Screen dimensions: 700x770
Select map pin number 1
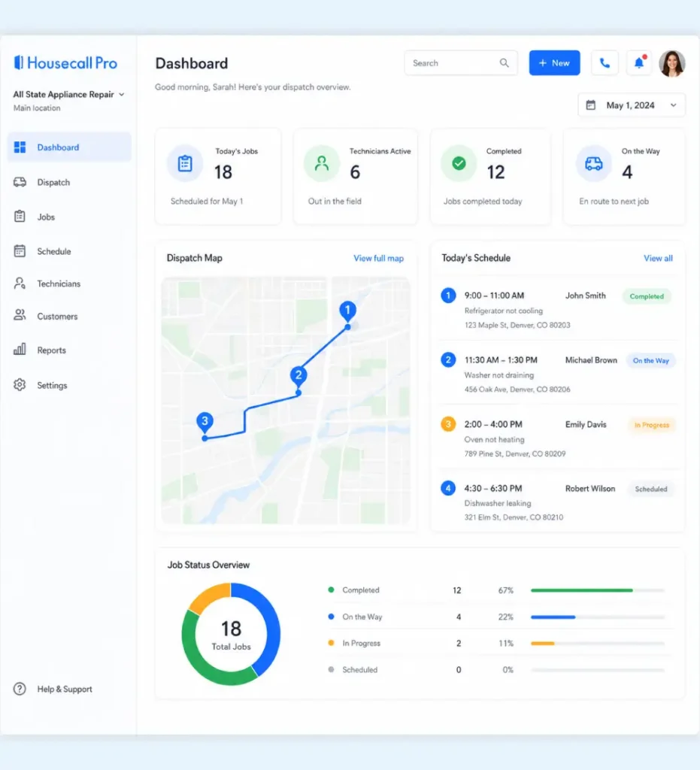pos(347,311)
